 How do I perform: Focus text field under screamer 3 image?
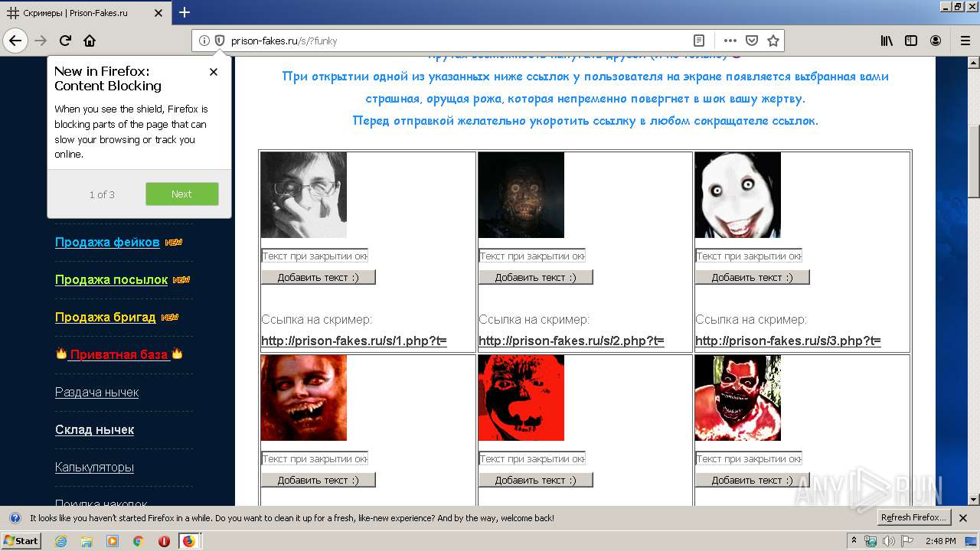pyautogui.click(x=749, y=256)
